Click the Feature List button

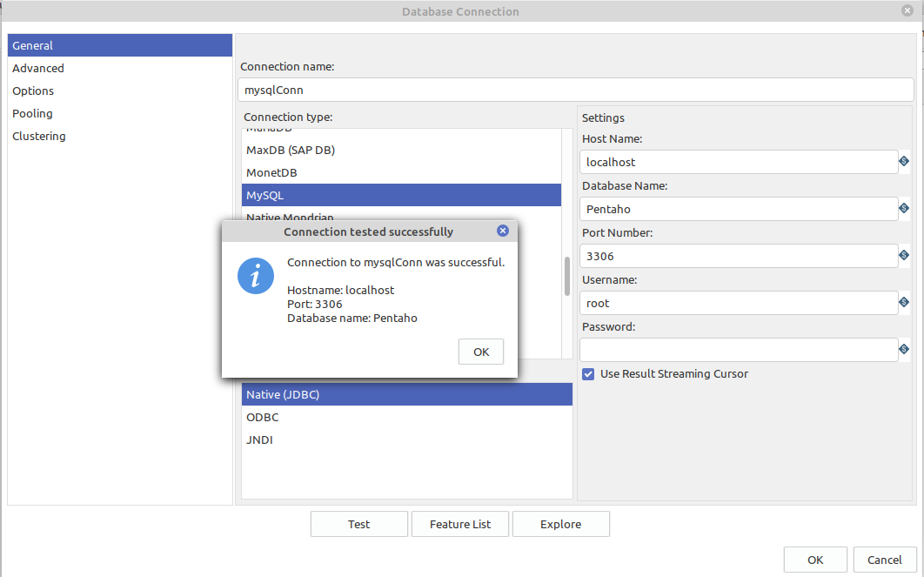coord(460,524)
